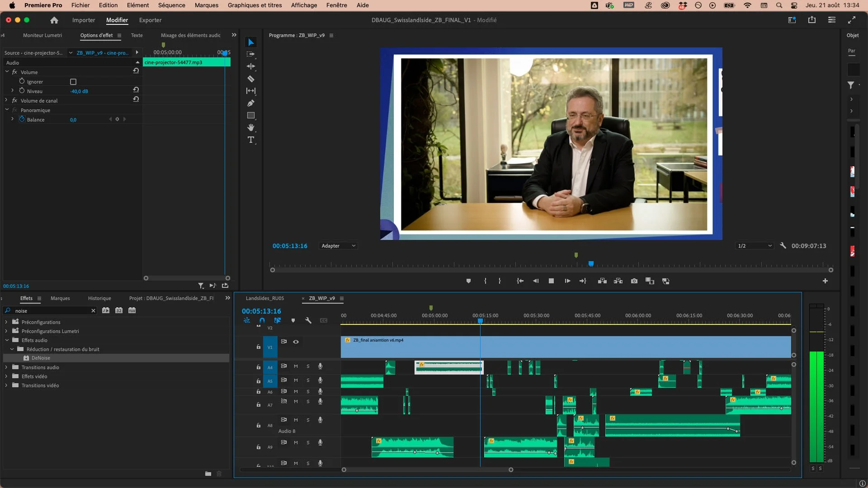
Task: Toggle track output eye on V1
Action: point(296,342)
